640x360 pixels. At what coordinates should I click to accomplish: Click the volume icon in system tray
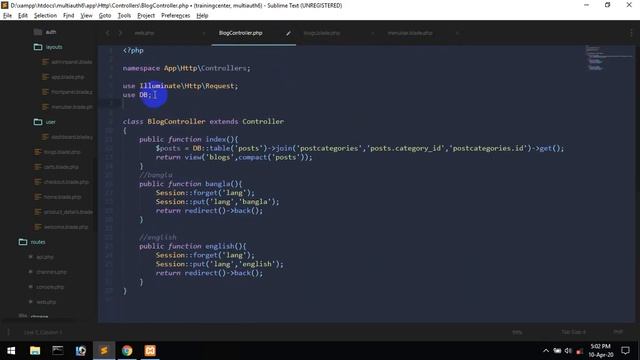click(x=568, y=351)
